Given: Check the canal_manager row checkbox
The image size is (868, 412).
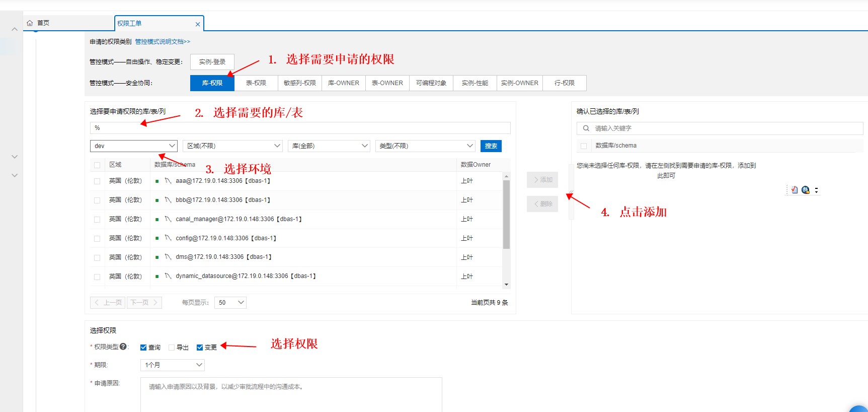Looking at the screenshot, I should [97, 220].
